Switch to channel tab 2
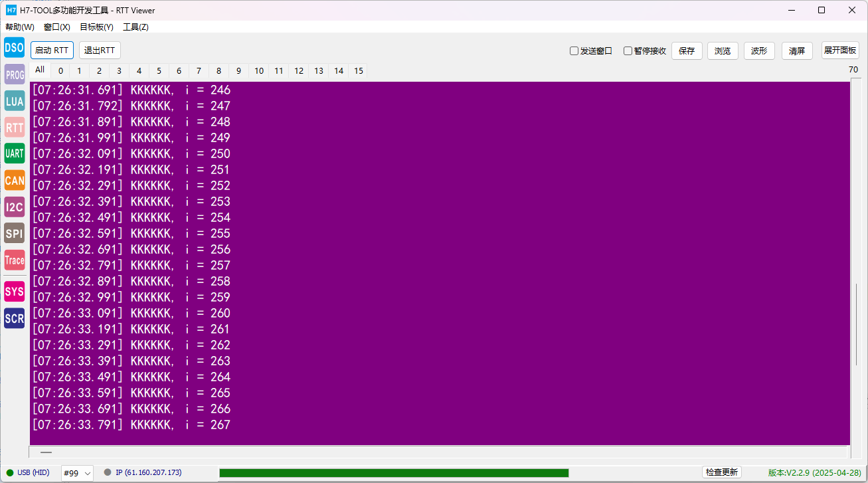Image resolution: width=868 pixels, height=483 pixels. 100,71
